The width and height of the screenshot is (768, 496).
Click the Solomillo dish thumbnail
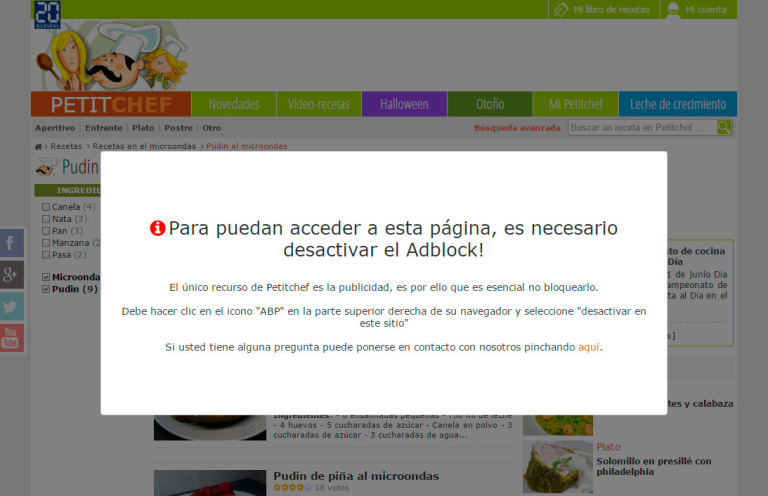coord(558,467)
